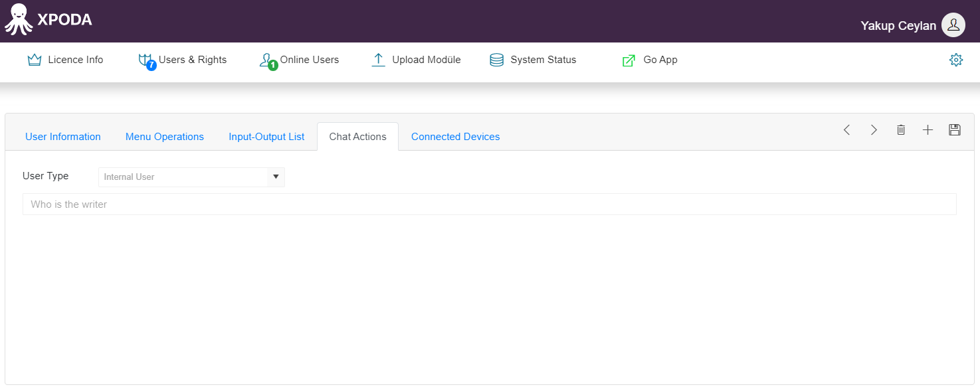Click the Online Users person icon
This screenshot has width=980, height=391.
coord(266,60)
